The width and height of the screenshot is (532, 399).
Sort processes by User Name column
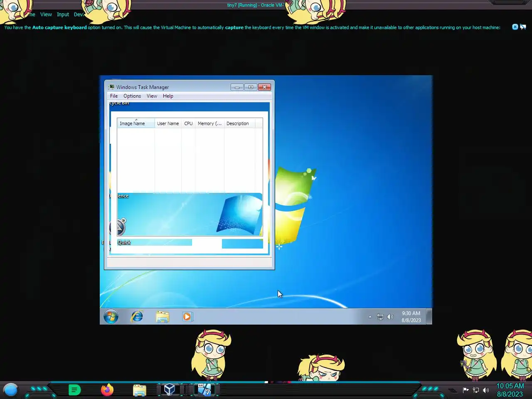168,123
